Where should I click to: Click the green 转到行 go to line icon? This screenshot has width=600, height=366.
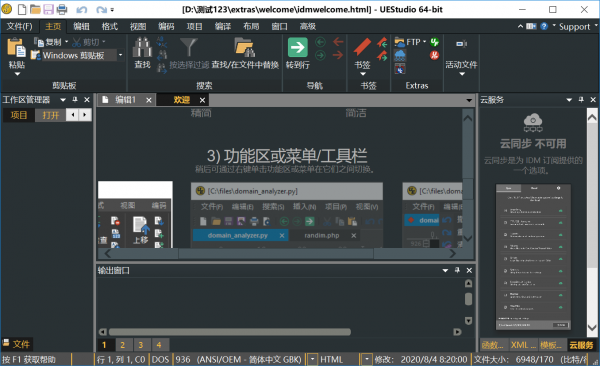point(298,47)
